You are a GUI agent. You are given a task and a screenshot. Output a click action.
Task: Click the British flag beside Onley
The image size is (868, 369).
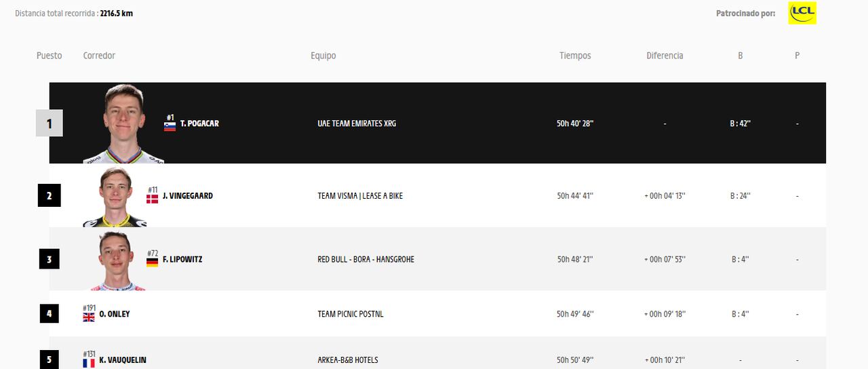(x=89, y=317)
